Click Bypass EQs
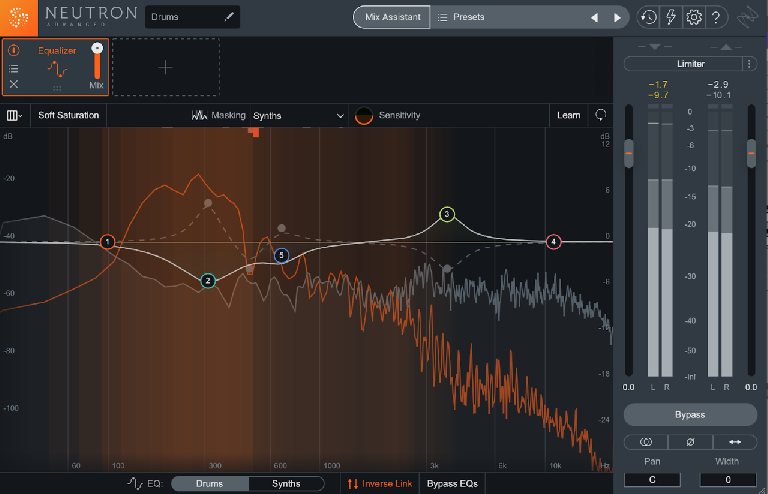The width and height of the screenshot is (768, 494). (x=452, y=484)
